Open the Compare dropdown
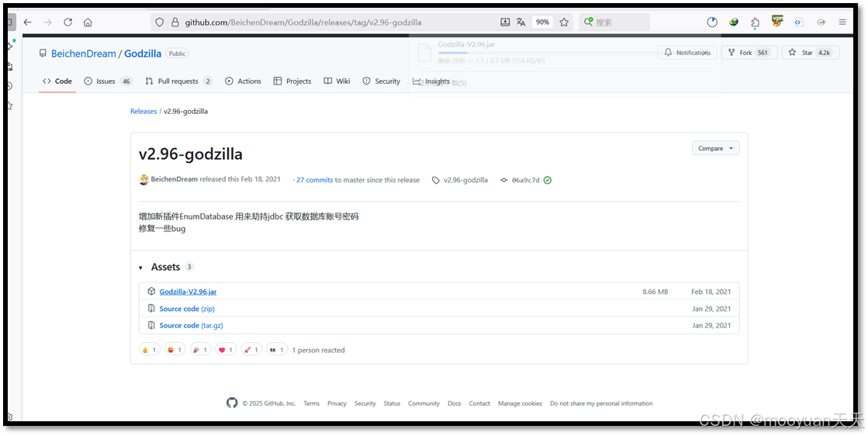The image size is (868, 436). click(715, 148)
